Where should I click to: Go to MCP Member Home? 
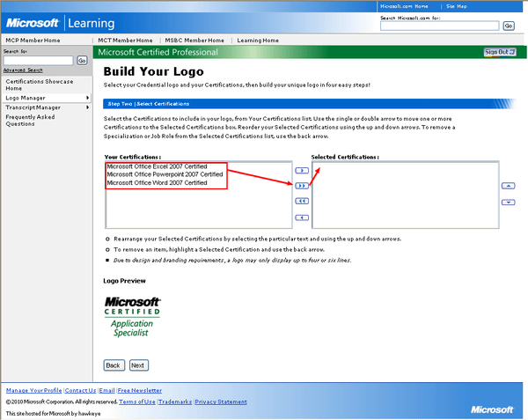[x=33, y=41]
